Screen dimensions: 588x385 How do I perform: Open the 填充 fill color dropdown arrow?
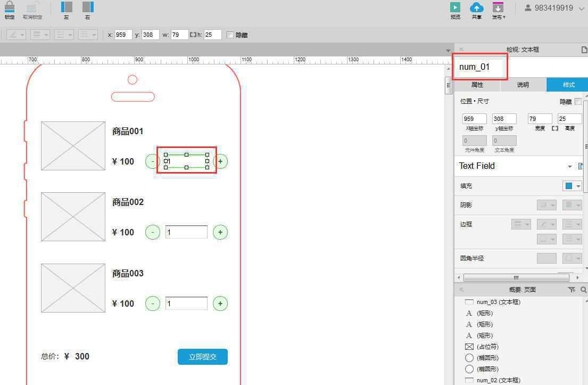click(x=578, y=186)
